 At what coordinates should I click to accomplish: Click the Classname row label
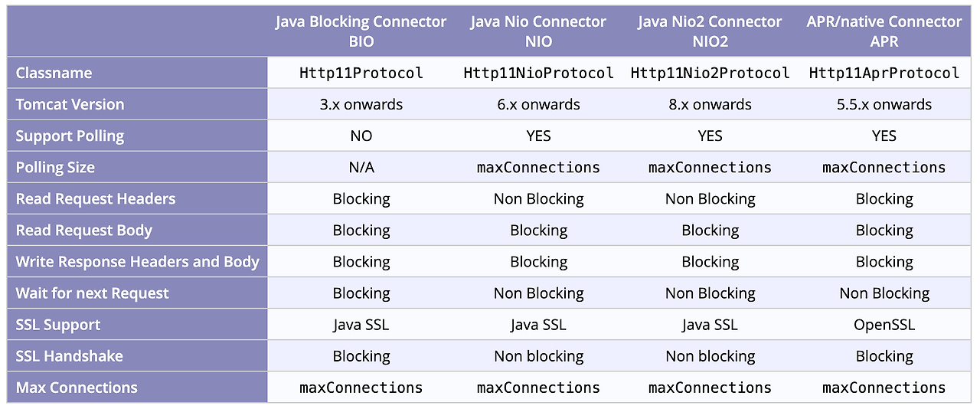(54, 73)
